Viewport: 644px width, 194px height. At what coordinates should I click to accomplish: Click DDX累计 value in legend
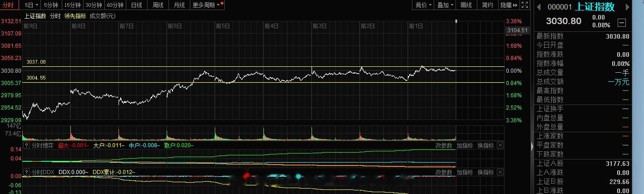click(114, 172)
